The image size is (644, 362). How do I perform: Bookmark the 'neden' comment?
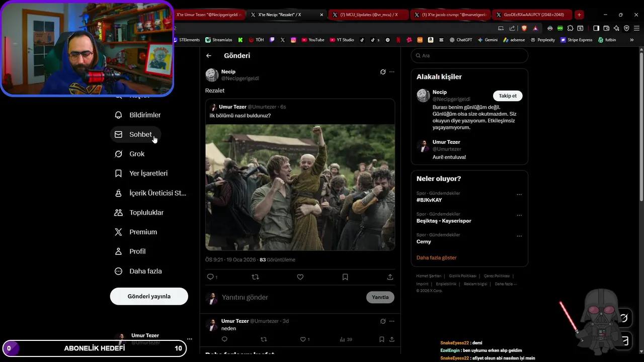pos(382,339)
